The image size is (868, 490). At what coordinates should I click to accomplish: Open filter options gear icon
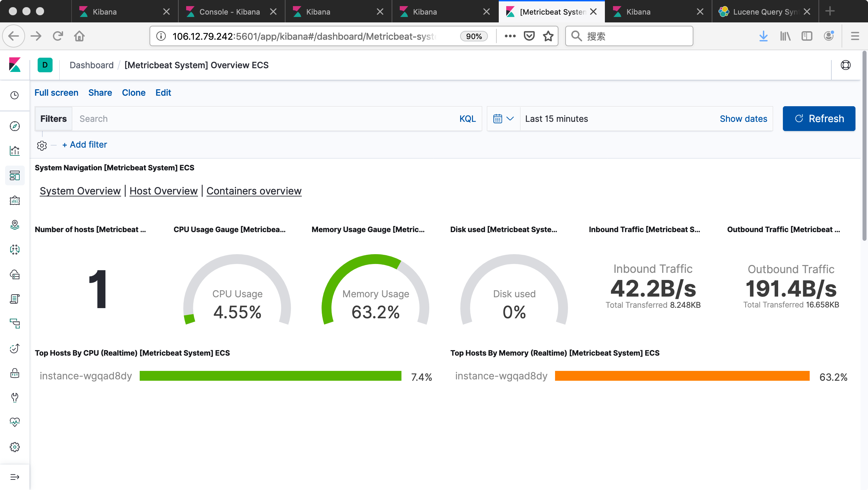tap(42, 145)
